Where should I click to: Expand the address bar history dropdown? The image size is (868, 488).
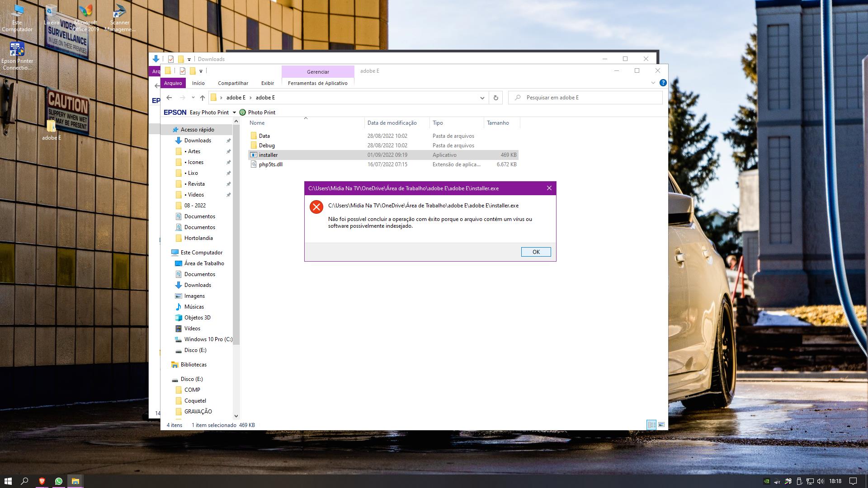(x=482, y=98)
